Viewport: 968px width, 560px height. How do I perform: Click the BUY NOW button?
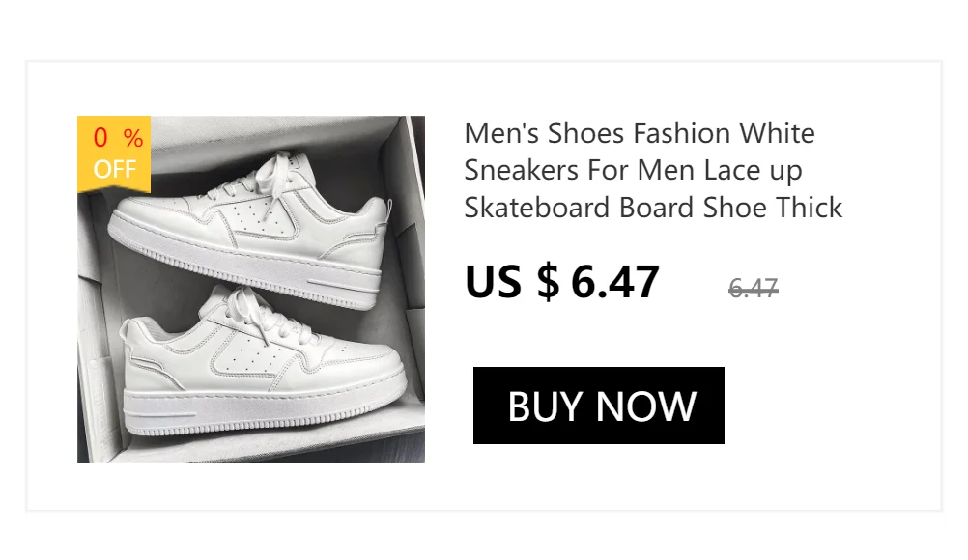(x=599, y=406)
